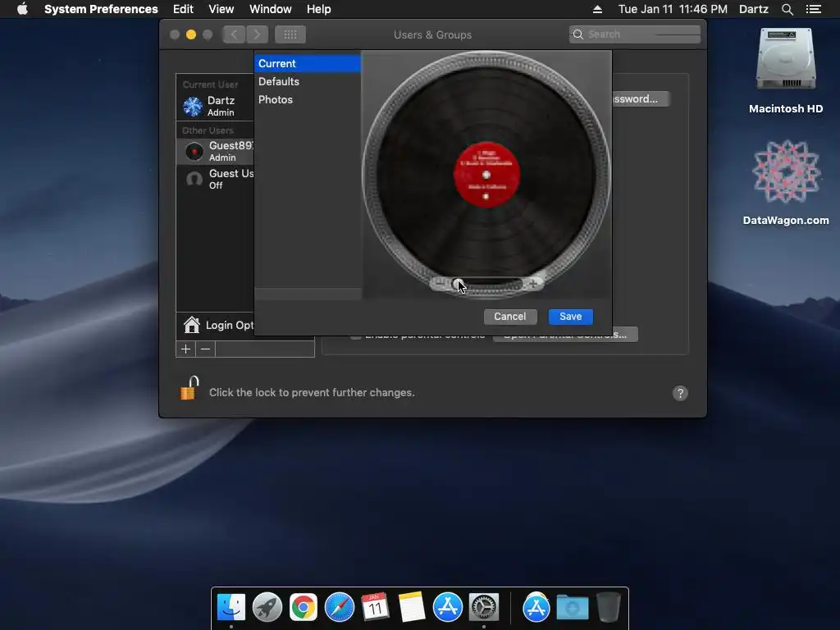Launch Launchpad rocket from the Dock
The image size is (840, 630).
click(267, 607)
